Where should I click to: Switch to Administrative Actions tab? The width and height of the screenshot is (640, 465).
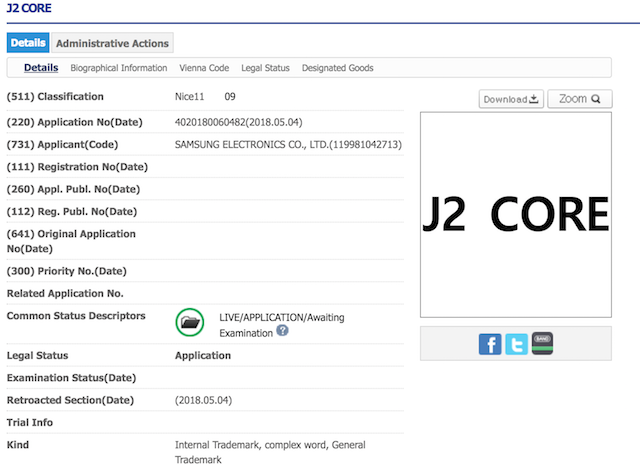click(x=112, y=43)
